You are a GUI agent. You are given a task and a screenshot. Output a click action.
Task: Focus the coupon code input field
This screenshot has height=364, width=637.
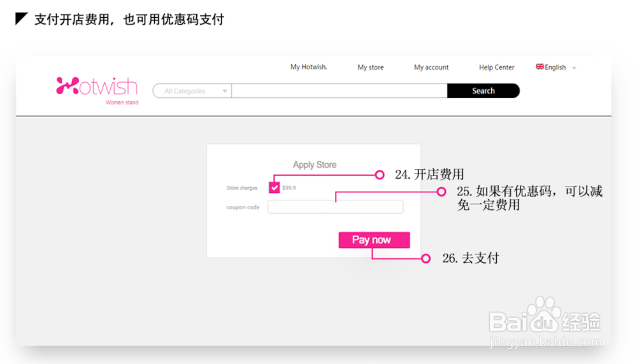336,207
